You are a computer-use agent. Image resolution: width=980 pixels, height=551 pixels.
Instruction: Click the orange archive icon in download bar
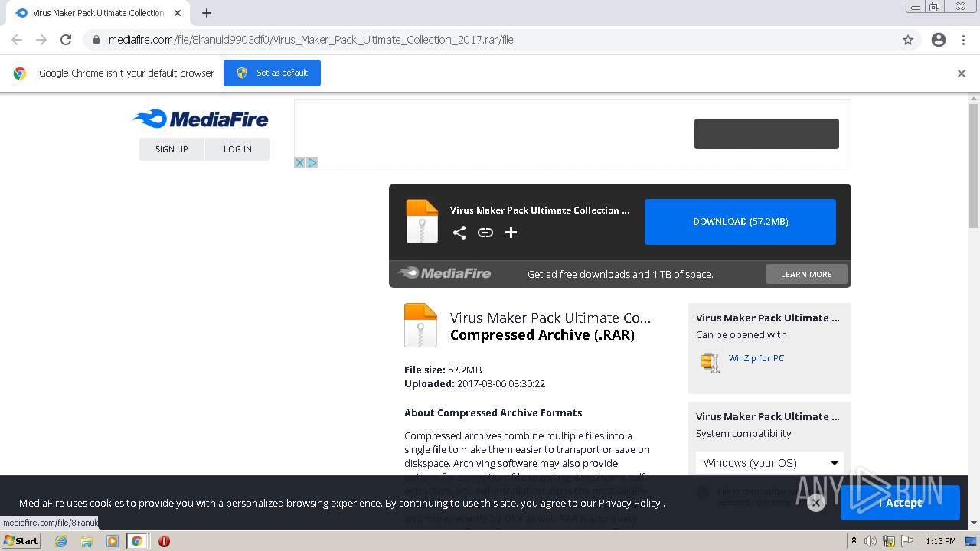[x=422, y=221]
